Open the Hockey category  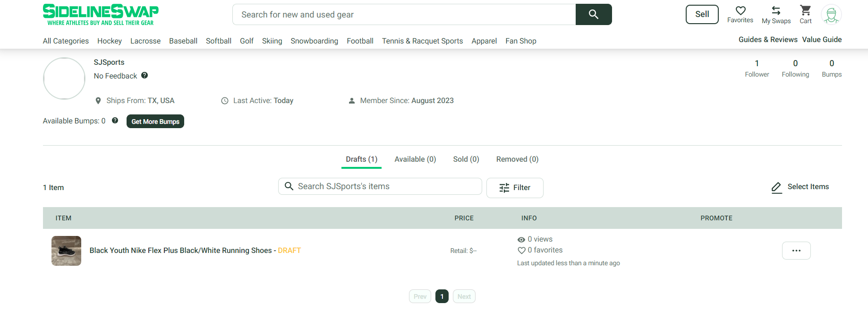click(x=110, y=41)
